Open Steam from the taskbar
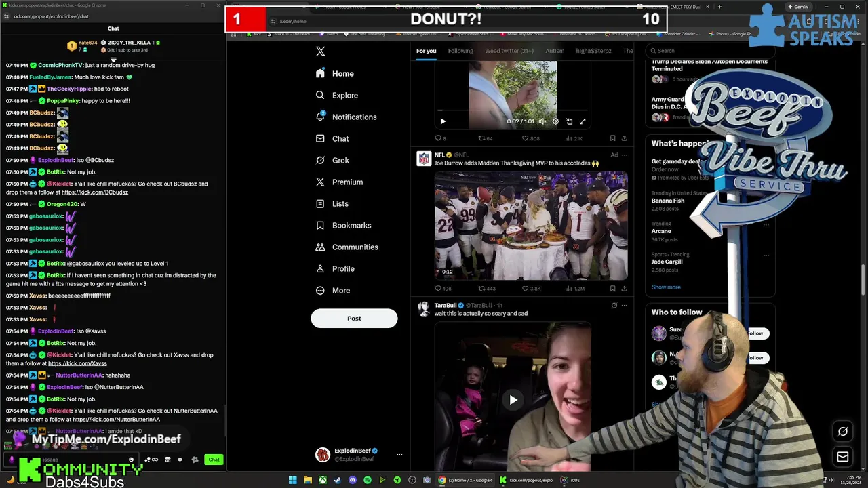The width and height of the screenshot is (868, 488). 338,480
